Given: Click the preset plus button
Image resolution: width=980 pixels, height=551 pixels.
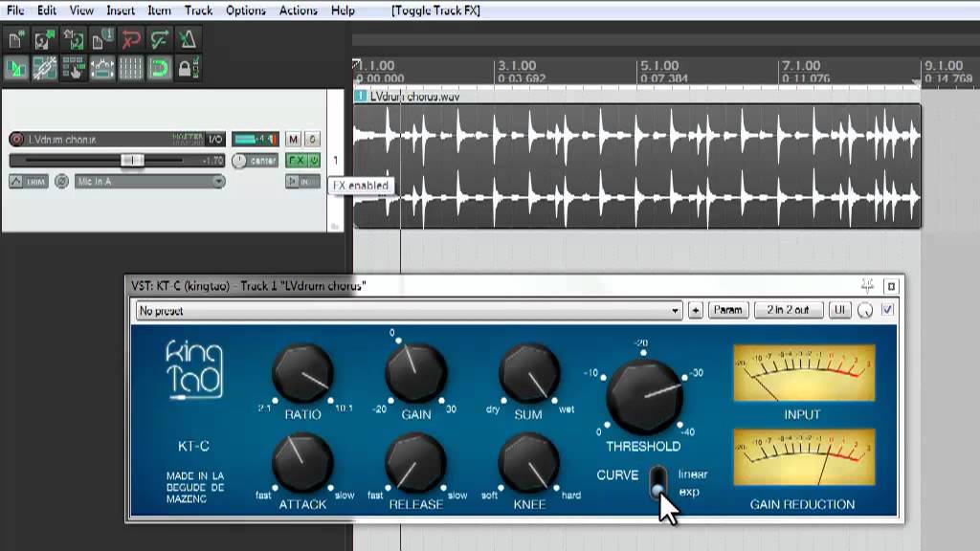Looking at the screenshot, I should pos(696,311).
